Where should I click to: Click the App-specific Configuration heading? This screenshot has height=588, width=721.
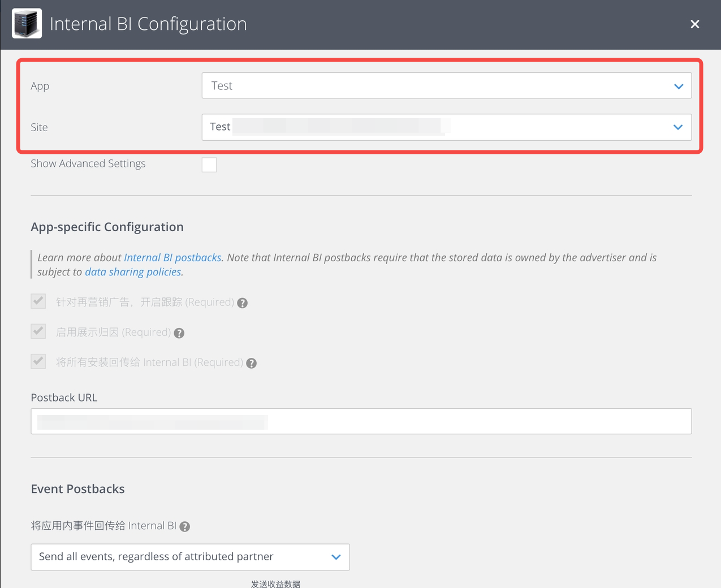tap(107, 227)
